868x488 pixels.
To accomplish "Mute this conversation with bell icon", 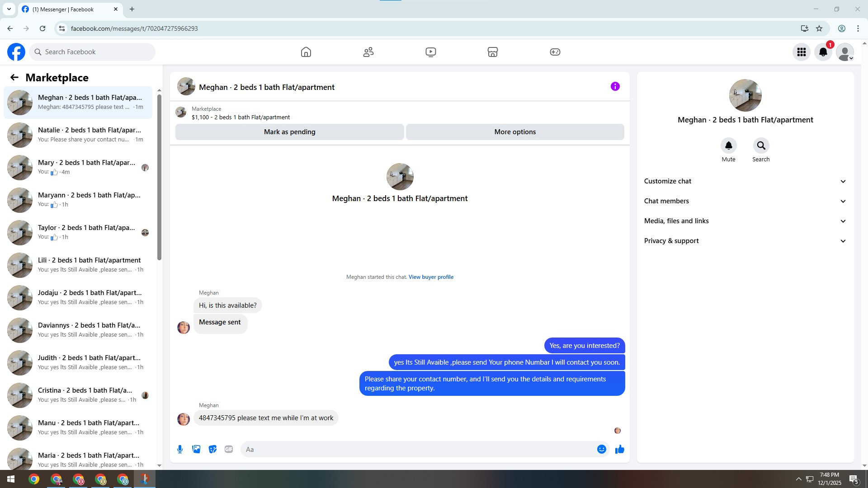I will tap(728, 145).
